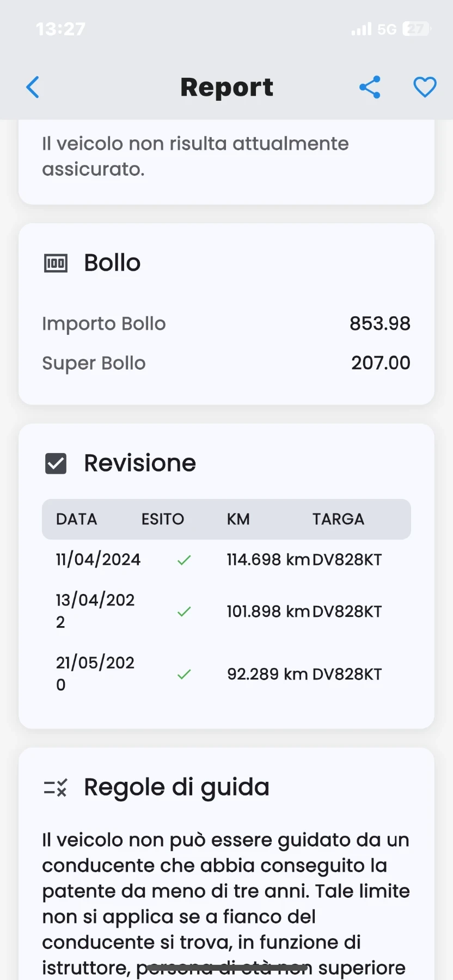Tap green checkmark for 92.289 km revision
This screenshot has width=453, height=980.
click(x=184, y=674)
